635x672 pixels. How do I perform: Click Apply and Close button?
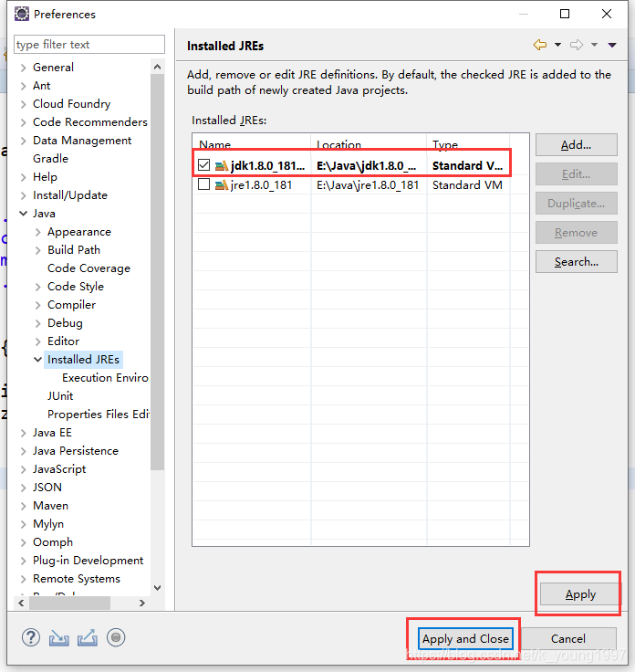pyautogui.click(x=465, y=638)
